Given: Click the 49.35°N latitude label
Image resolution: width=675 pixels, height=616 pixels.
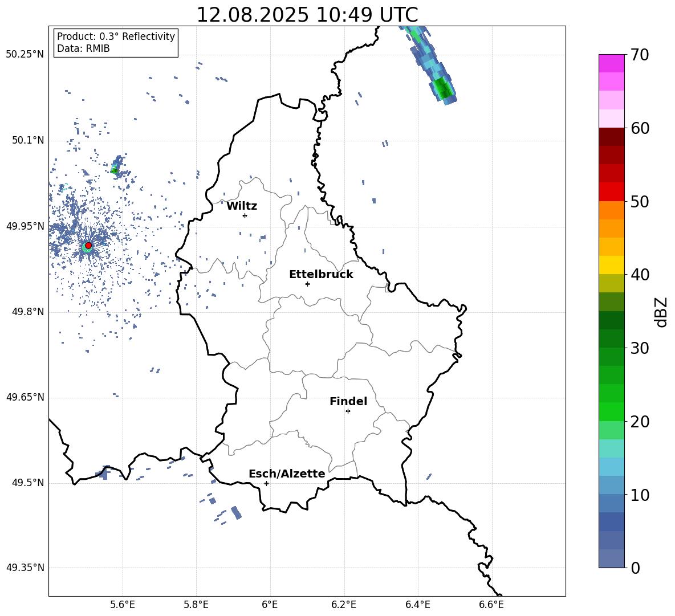Looking at the screenshot, I should point(25,568).
